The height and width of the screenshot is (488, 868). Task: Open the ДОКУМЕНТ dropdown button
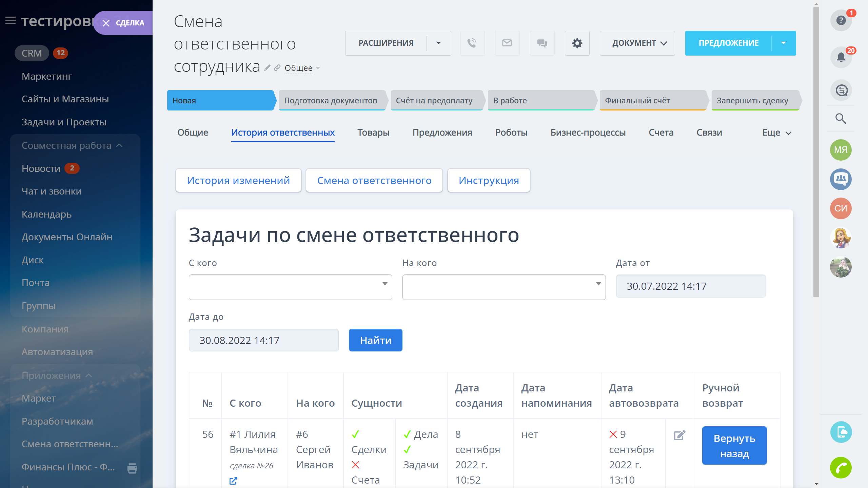[x=637, y=43]
